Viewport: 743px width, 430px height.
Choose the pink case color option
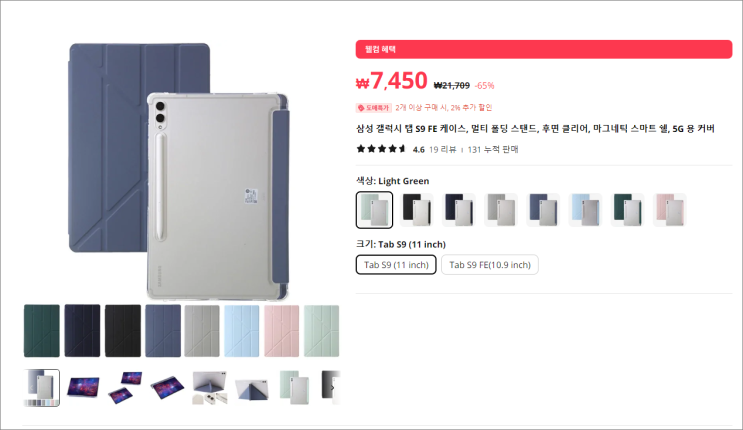click(x=670, y=210)
